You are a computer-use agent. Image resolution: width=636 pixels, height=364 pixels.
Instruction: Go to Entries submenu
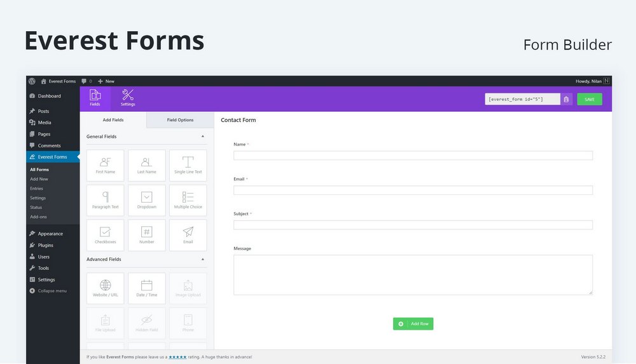tap(36, 189)
